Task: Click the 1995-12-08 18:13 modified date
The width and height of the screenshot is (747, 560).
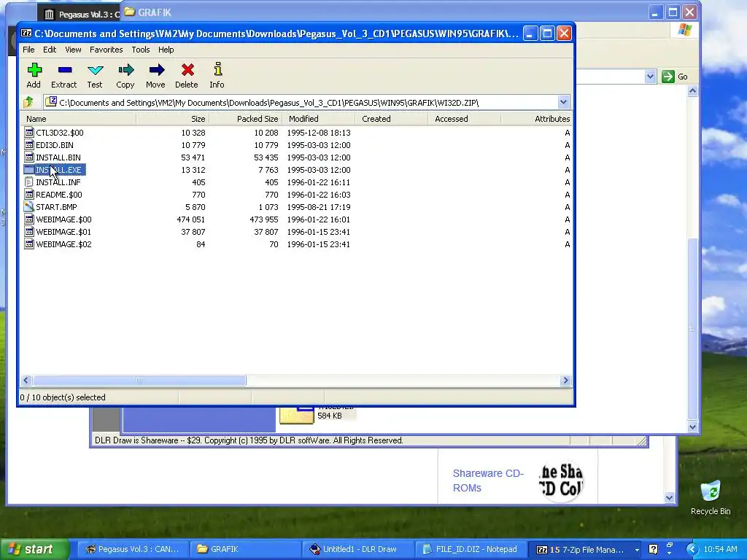Action: (319, 133)
